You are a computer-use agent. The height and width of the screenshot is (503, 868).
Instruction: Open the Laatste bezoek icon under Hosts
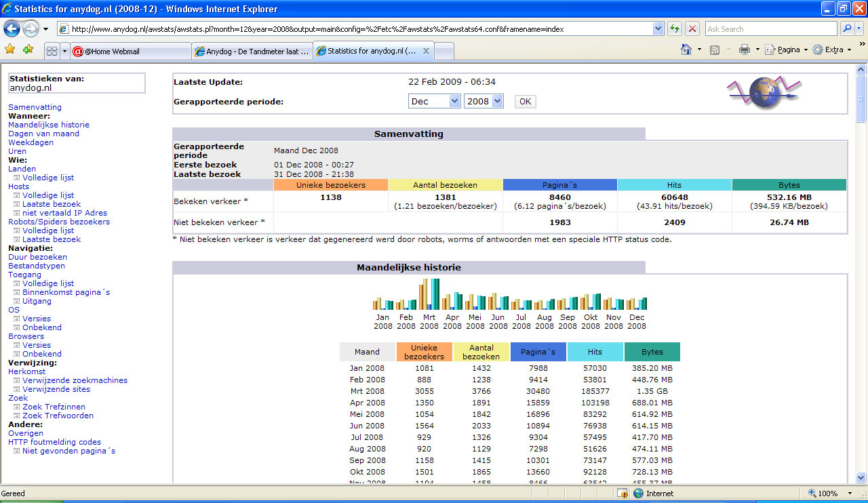pyautogui.click(x=17, y=204)
